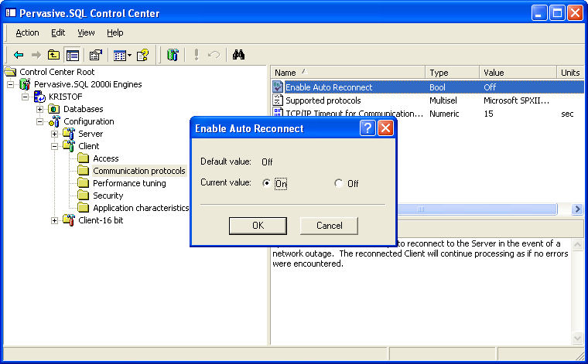Select the Communication protocols tree item
588x364 pixels.
pyautogui.click(x=139, y=171)
